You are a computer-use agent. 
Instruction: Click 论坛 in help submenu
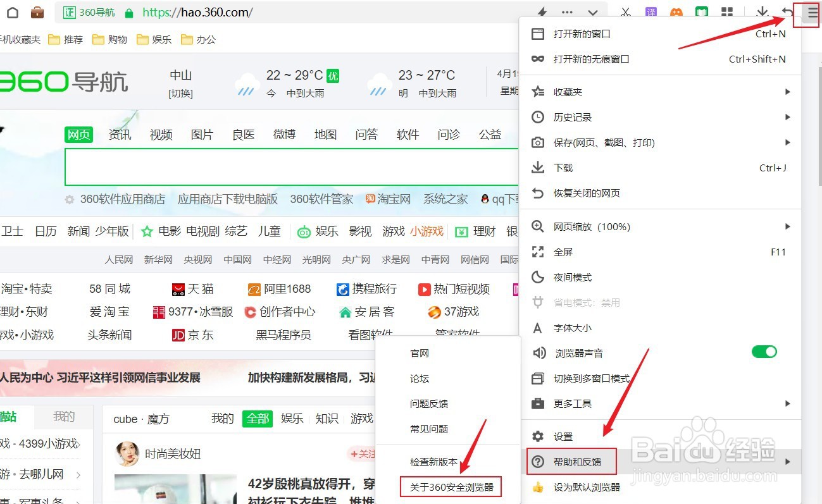(x=448, y=378)
